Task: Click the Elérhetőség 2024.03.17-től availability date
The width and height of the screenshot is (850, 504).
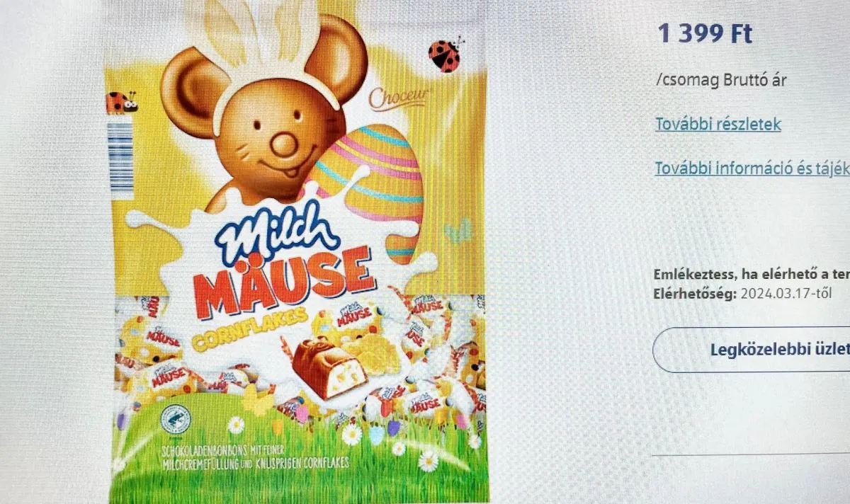Action: point(741,292)
